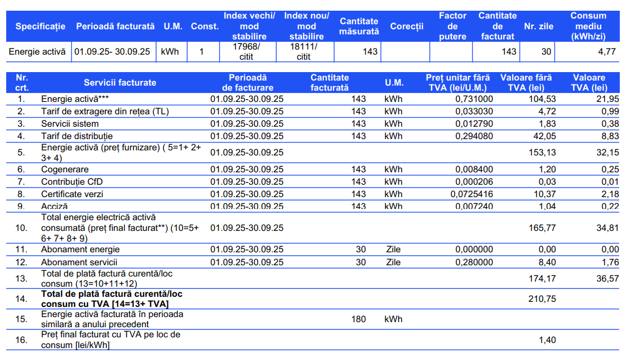Viewport: 644px width, 352px height.
Task: Select the old index value 17968/citit
Action: (x=246, y=52)
